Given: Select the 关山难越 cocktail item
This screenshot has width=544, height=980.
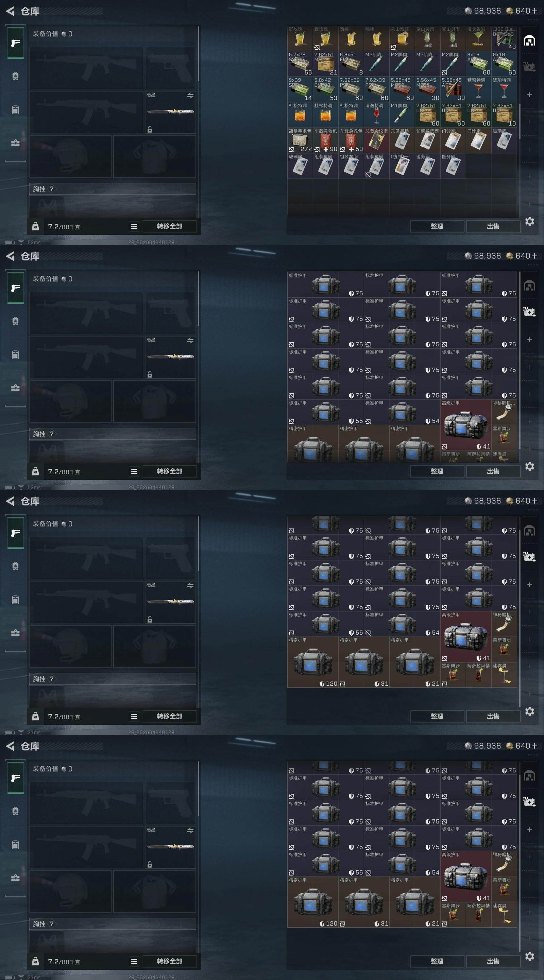Looking at the screenshot, I should (402, 38).
